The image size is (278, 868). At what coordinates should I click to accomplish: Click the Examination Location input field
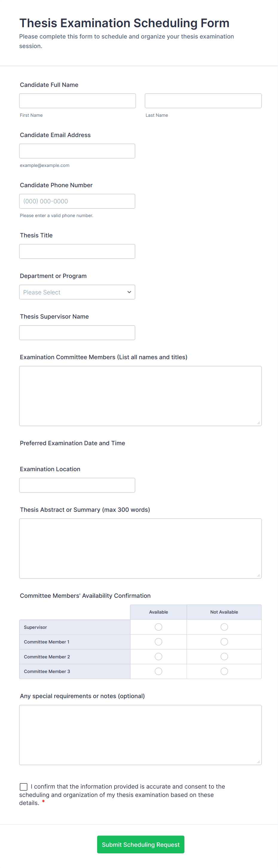[x=77, y=485]
